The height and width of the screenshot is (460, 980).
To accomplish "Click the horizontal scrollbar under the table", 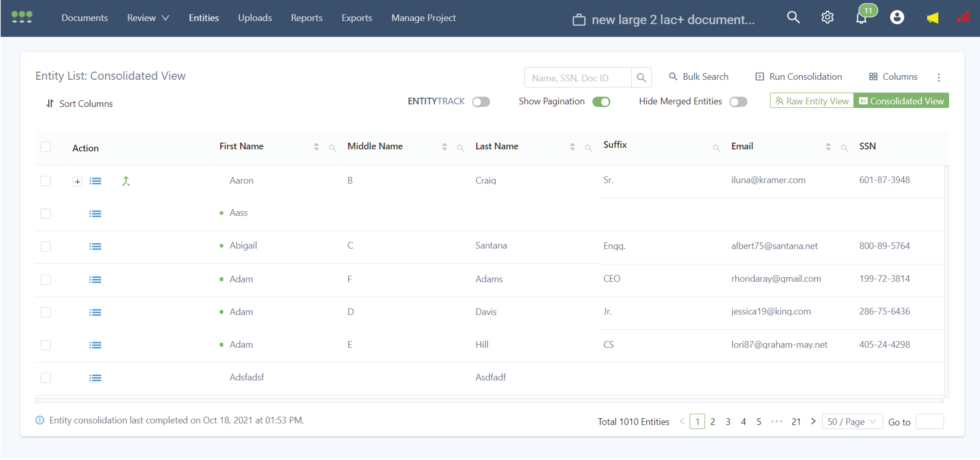I will coord(489,400).
